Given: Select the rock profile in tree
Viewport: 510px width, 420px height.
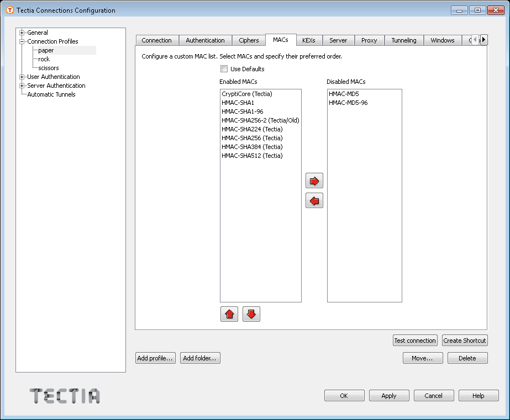Looking at the screenshot, I should (x=44, y=59).
